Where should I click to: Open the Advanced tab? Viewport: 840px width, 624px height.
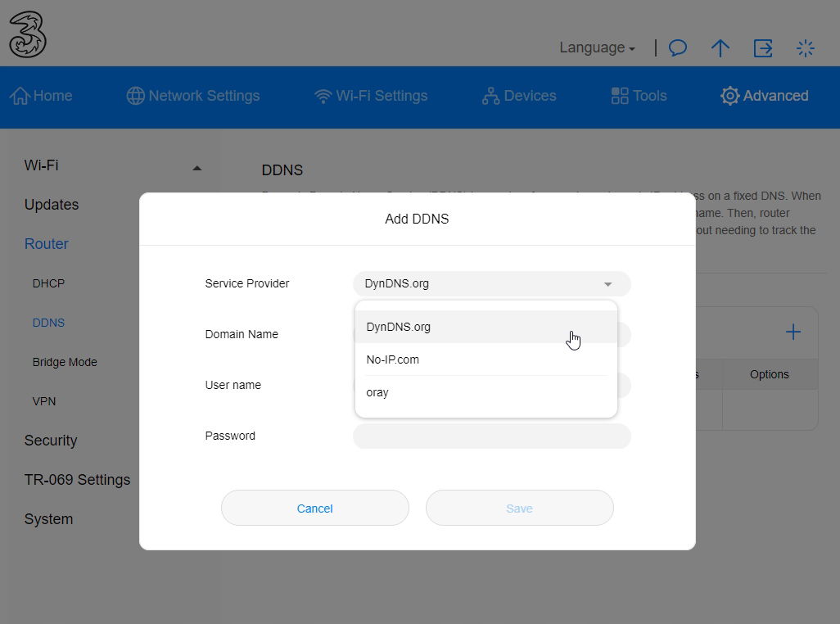(x=765, y=96)
